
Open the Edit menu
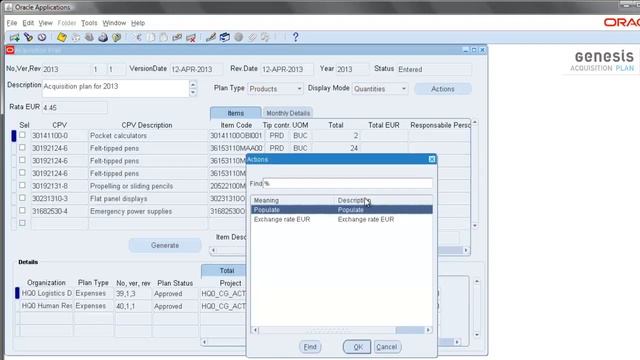(28, 23)
